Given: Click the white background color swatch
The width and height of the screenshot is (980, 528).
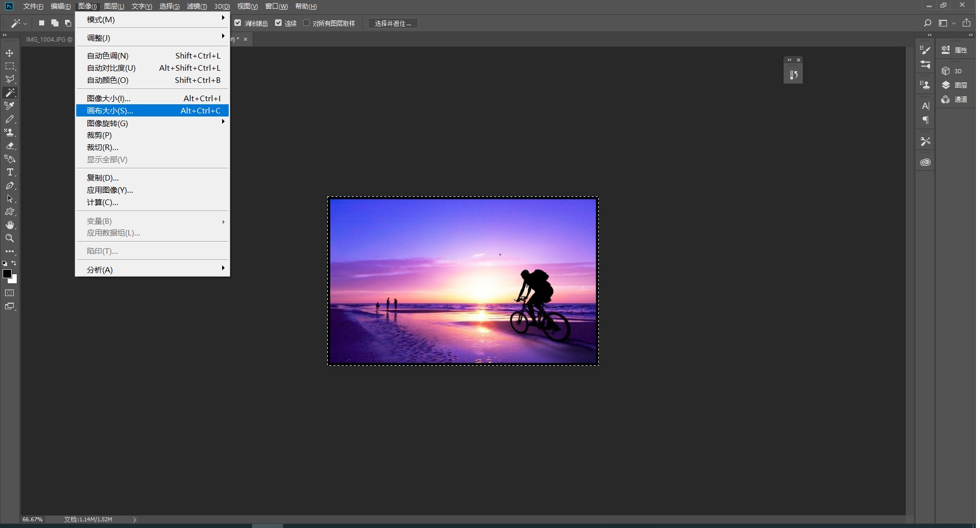Looking at the screenshot, I should pos(14,280).
